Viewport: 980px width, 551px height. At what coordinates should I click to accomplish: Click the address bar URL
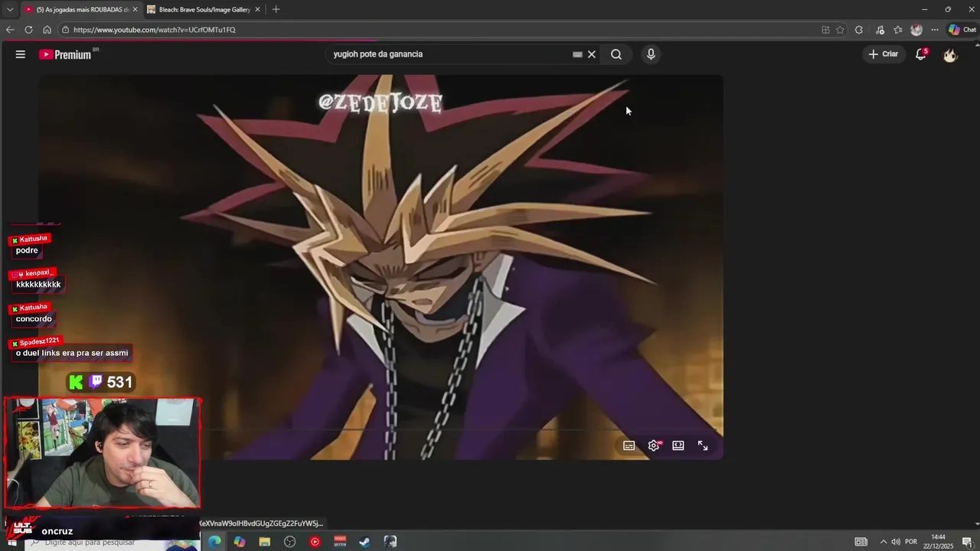pyautogui.click(x=155, y=30)
